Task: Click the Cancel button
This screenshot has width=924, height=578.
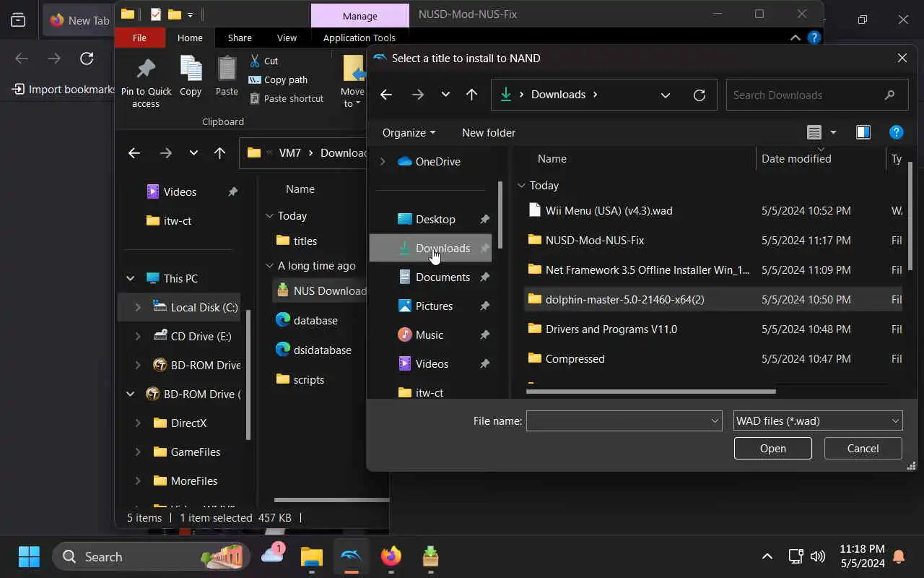Action: tap(863, 448)
